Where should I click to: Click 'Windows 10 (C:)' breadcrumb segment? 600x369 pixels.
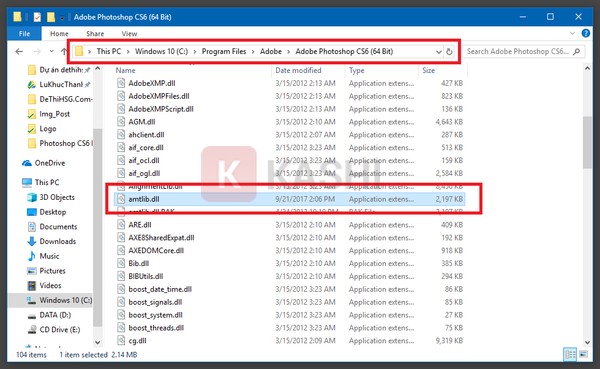click(161, 51)
